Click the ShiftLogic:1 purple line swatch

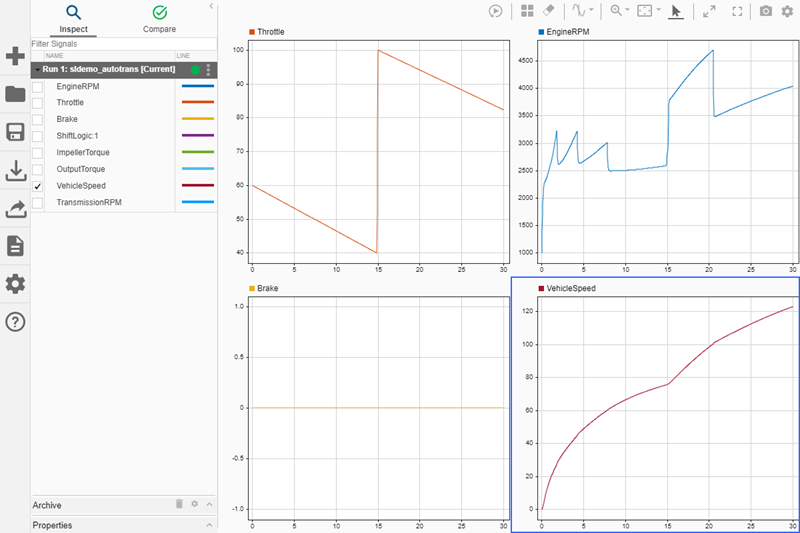(x=198, y=135)
